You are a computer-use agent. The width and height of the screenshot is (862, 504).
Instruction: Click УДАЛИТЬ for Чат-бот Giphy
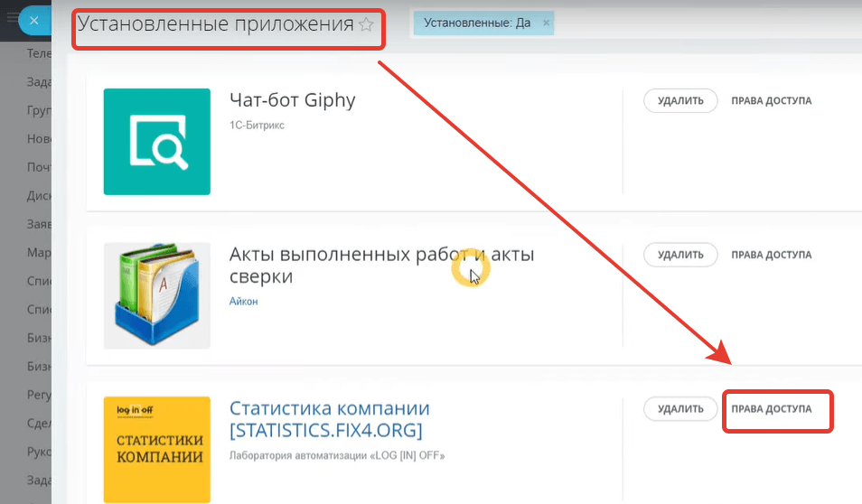click(680, 100)
